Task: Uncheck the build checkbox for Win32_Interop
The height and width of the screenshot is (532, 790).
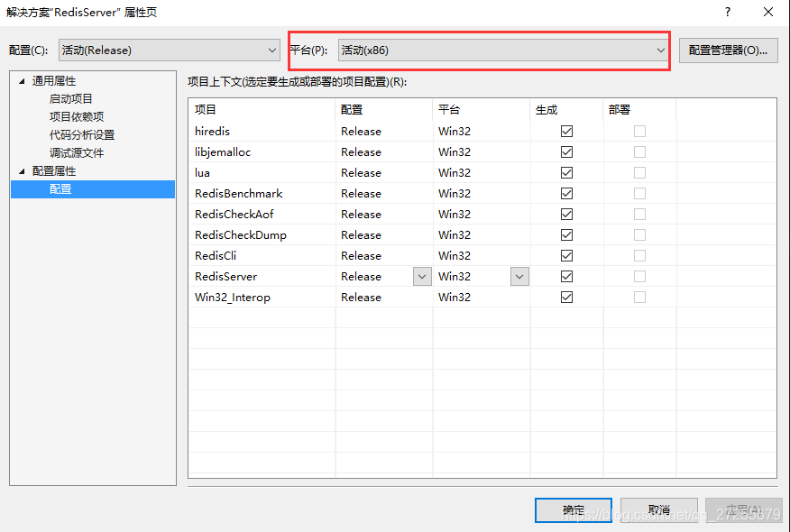Action: coord(566,298)
